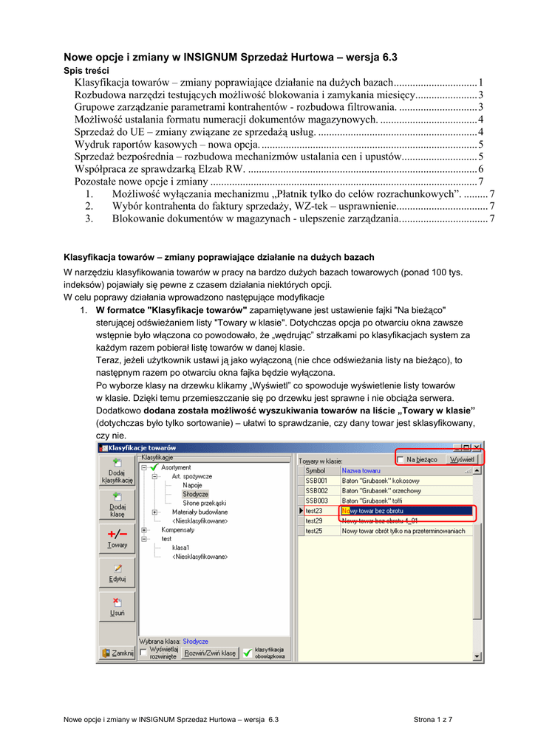Click the Rozwiń/Zwiń klasę button
The width and height of the screenshot is (535, 756).
point(210,653)
